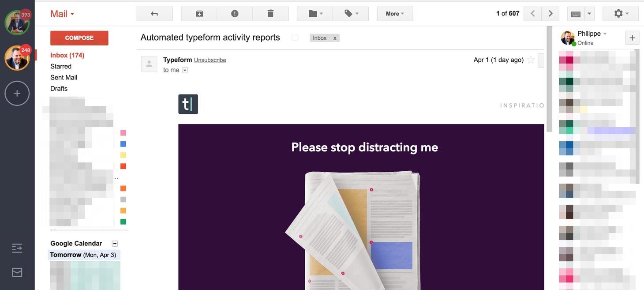
Task: Click the Unsubscribe link
Action: pyautogui.click(x=210, y=60)
